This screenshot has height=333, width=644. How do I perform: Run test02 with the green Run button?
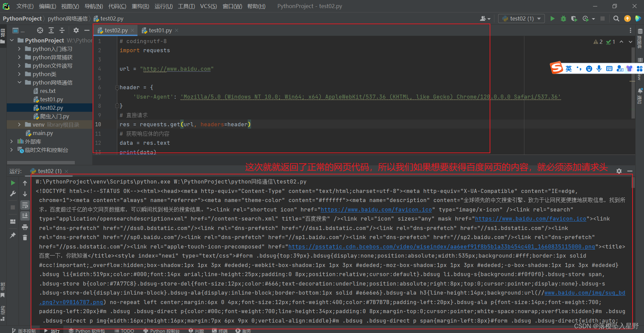tap(552, 19)
